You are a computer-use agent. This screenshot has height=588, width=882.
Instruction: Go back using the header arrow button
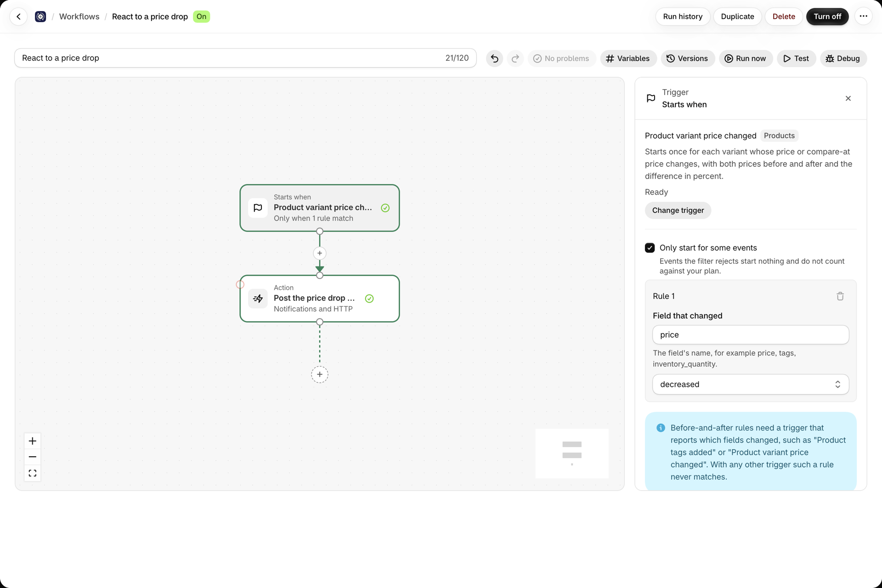click(x=18, y=17)
